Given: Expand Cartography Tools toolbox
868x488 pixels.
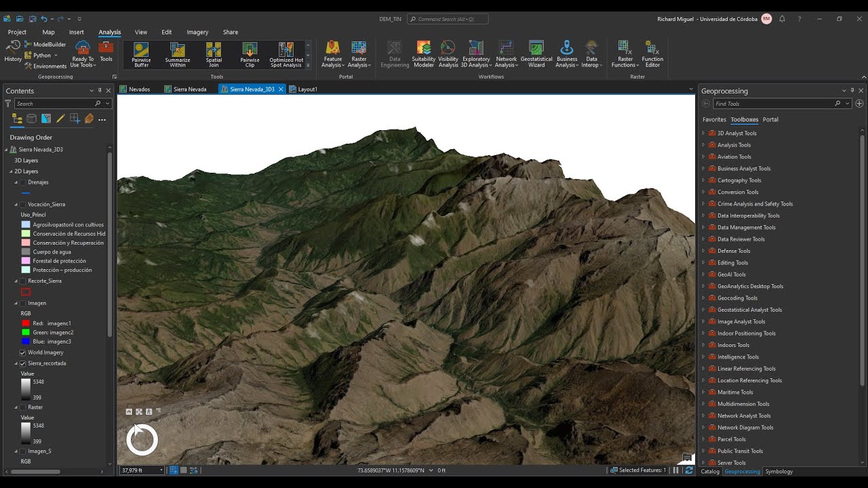Looking at the screenshot, I should (703, 180).
